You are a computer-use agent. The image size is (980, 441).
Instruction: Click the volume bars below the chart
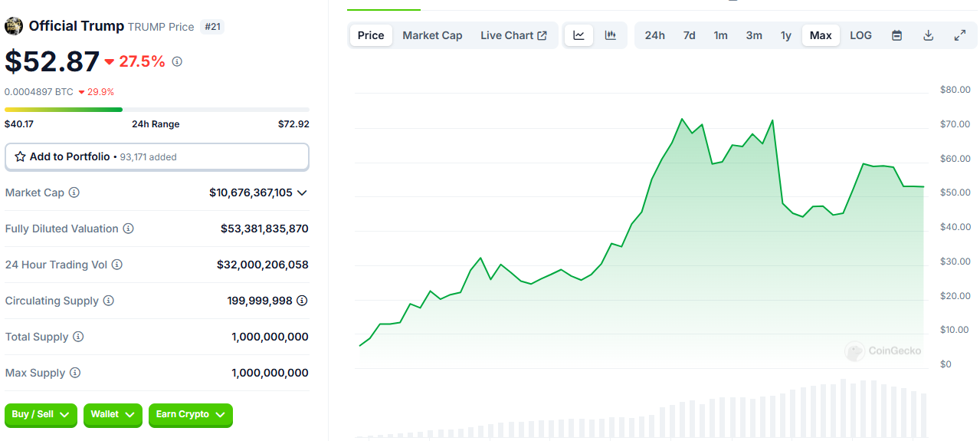coord(641,410)
